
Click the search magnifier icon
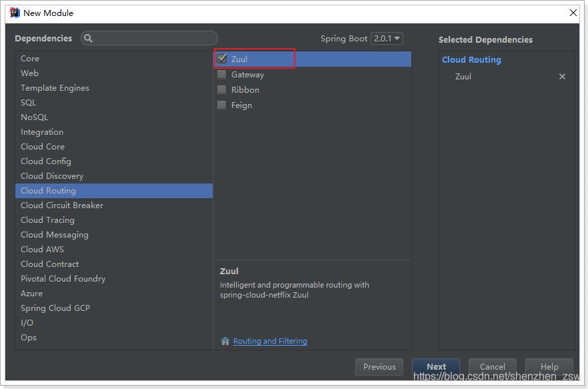[89, 38]
